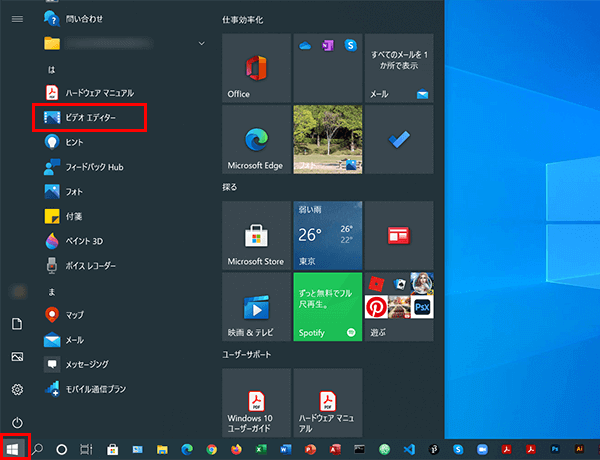The width and height of the screenshot is (600, 460).
Task: Open Word from the taskbar
Action: click(x=285, y=449)
